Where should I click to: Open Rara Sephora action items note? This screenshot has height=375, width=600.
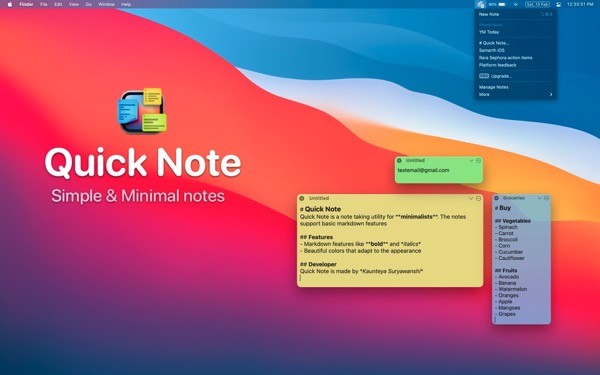pyautogui.click(x=515, y=58)
